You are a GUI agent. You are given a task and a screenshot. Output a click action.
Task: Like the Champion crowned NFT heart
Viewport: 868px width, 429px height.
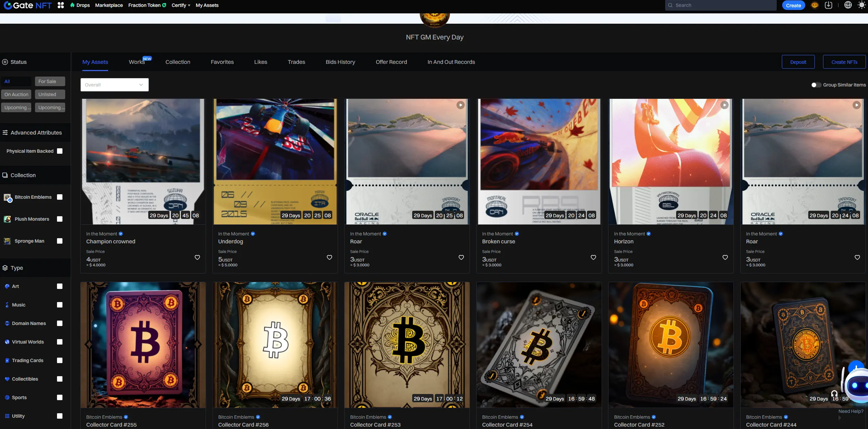197,257
